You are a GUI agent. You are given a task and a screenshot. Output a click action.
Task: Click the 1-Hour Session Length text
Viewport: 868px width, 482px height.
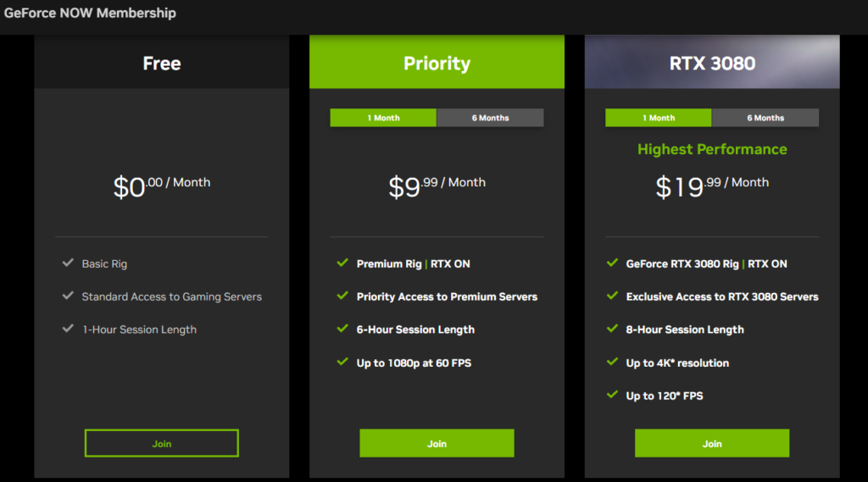pos(140,330)
